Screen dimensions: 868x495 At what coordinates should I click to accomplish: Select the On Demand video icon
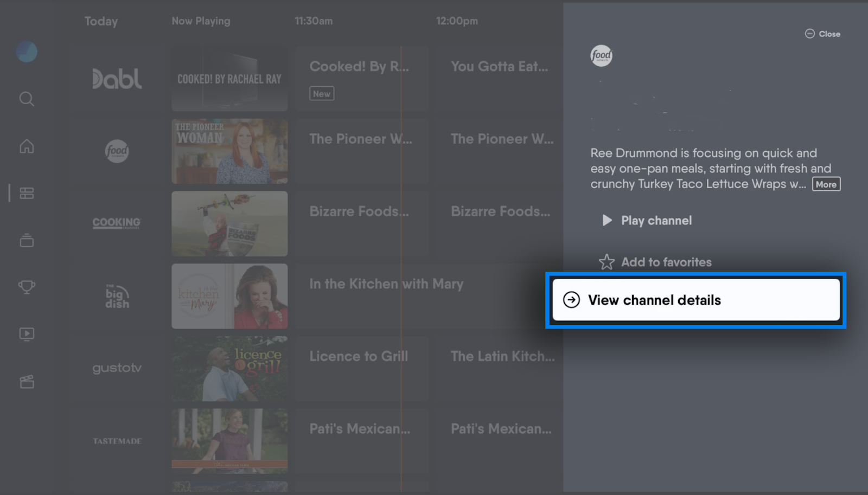(25, 334)
